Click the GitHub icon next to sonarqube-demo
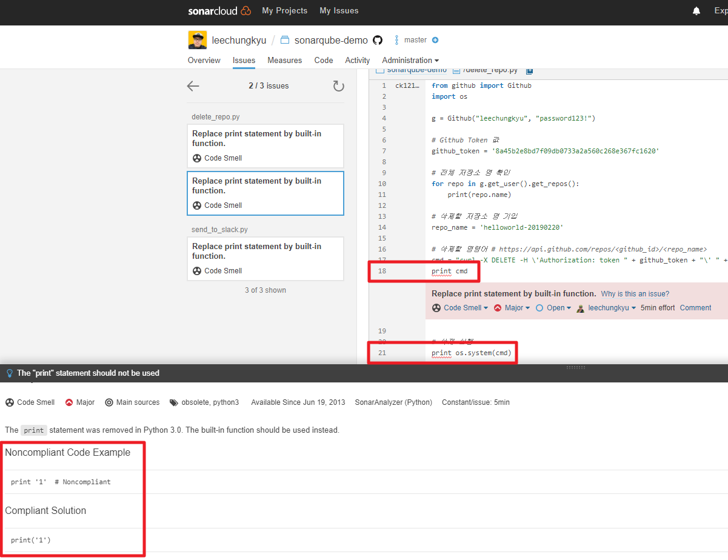This screenshot has width=728, height=560. coord(378,40)
